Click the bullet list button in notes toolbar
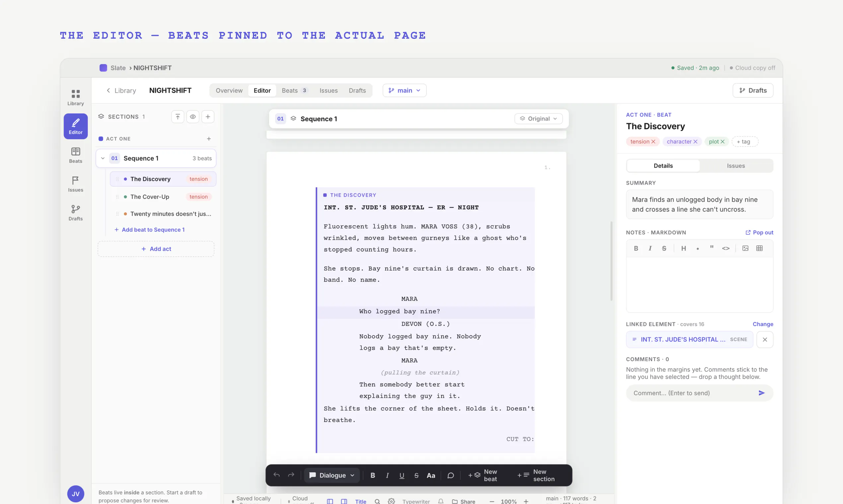Image resolution: width=843 pixels, height=504 pixels. point(698,249)
